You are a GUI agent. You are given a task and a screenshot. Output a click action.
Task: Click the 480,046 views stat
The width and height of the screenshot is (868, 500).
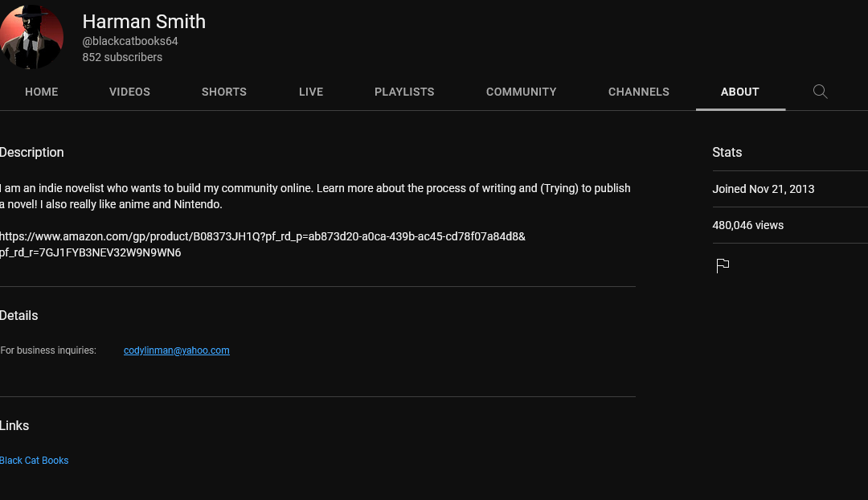click(748, 225)
